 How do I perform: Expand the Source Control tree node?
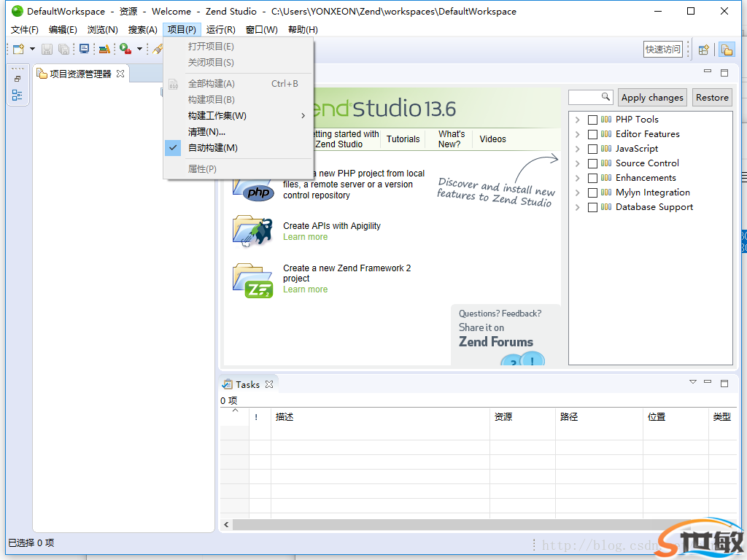[578, 164]
